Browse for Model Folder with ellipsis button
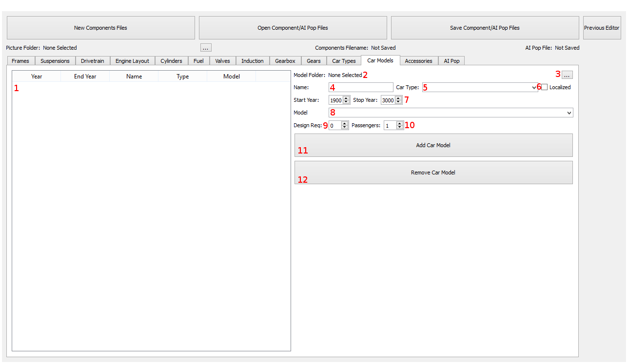The height and width of the screenshot is (364, 628). 567,75
